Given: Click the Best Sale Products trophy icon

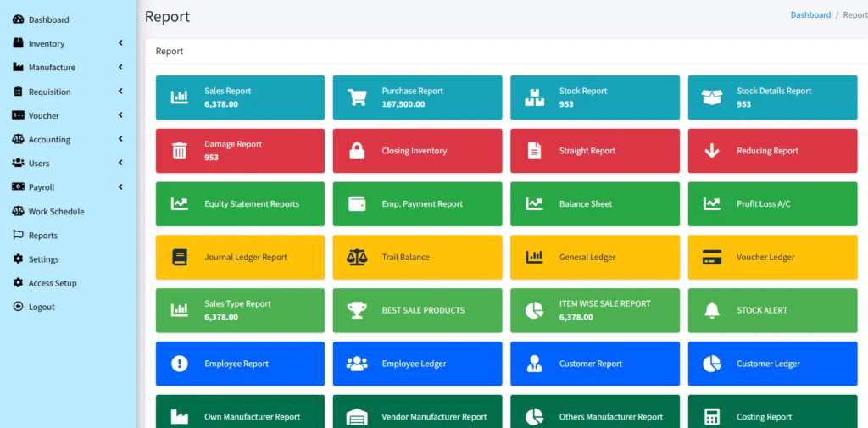Looking at the screenshot, I should (x=357, y=310).
